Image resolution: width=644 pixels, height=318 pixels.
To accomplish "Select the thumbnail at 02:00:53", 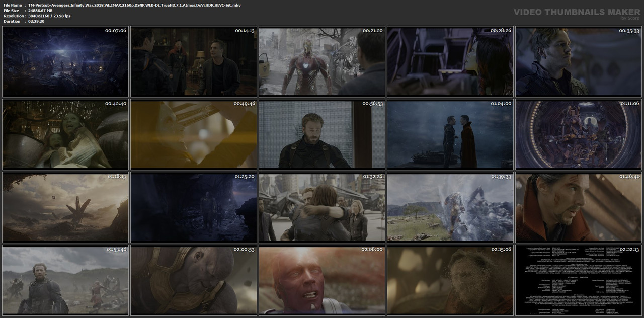I will [194, 280].
